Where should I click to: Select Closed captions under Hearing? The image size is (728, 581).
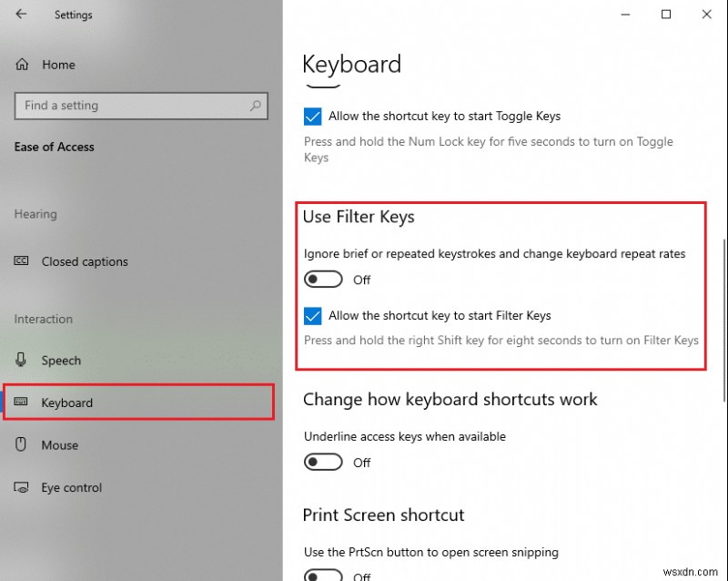pyautogui.click(x=84, y=261)
